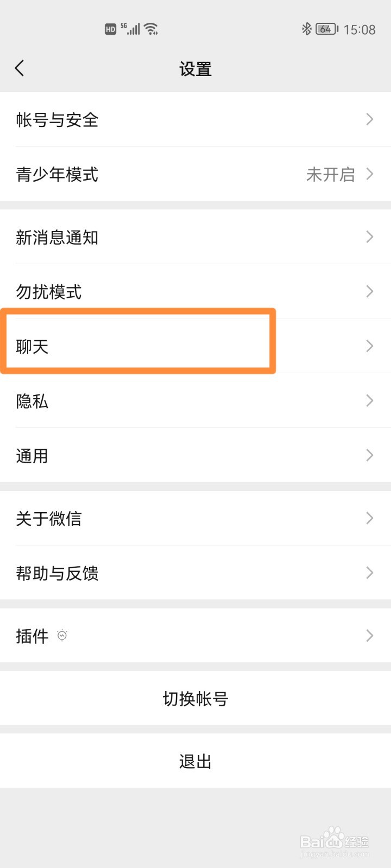Tap the Bluetooth status icon
This screenshot has width=391, height=868.
click(307, 29)
